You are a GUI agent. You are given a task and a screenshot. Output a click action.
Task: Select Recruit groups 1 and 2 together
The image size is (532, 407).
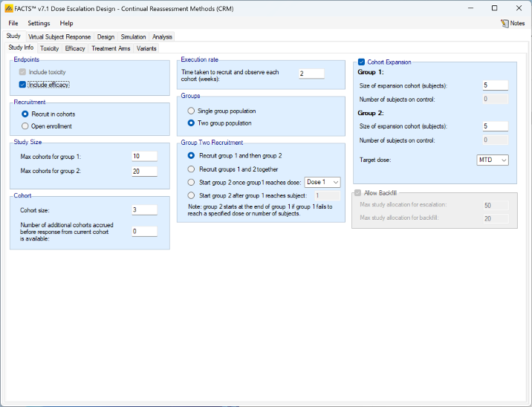(192, 169)
